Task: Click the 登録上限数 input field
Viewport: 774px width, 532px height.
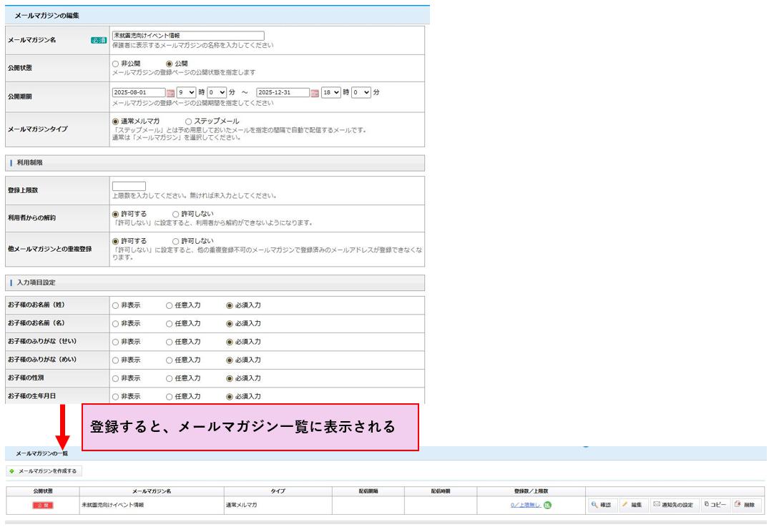Action: 129,186
